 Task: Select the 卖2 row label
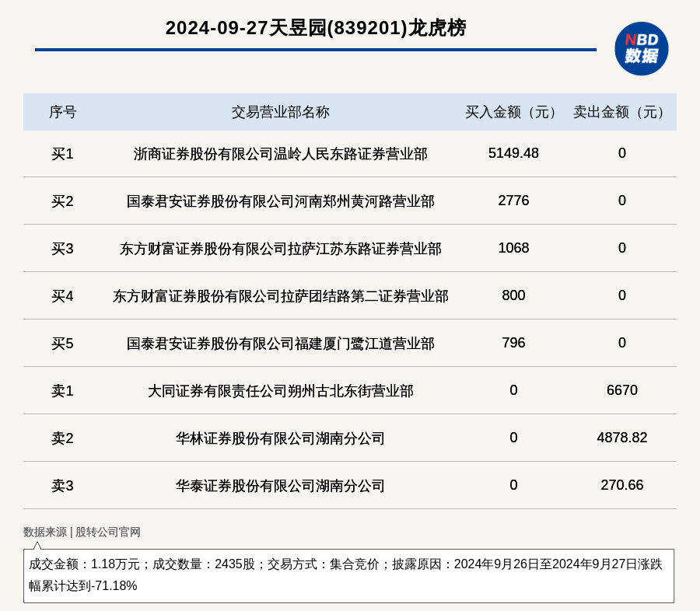pyautogui.click(x=62, y=438)
